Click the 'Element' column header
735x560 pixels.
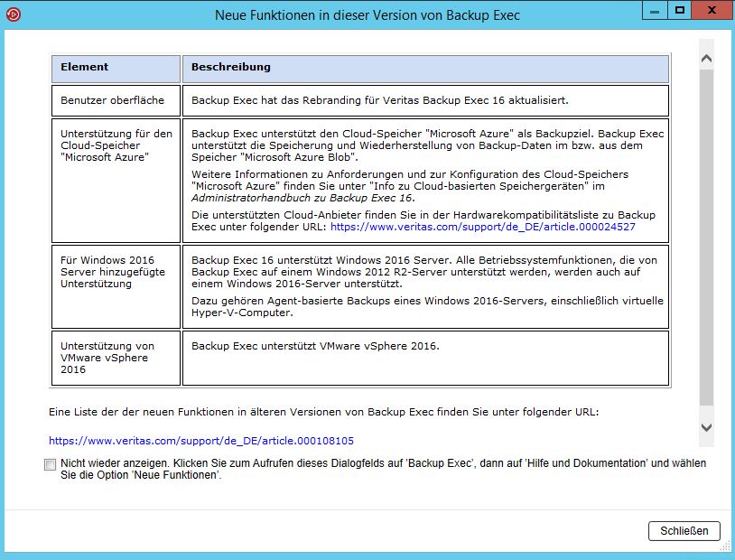click(116, 69)
